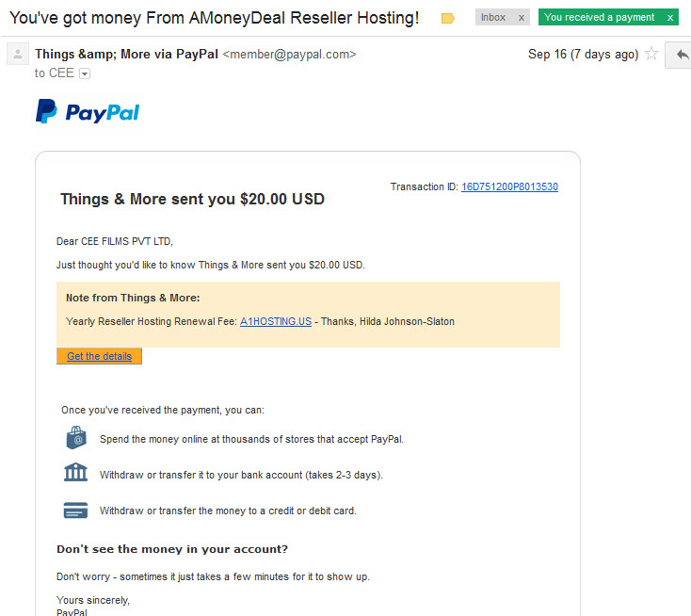Open transaction ID 16D751200P8013530 link
The width and height of the screenshot is (691, 616).
tap(509, 186)
